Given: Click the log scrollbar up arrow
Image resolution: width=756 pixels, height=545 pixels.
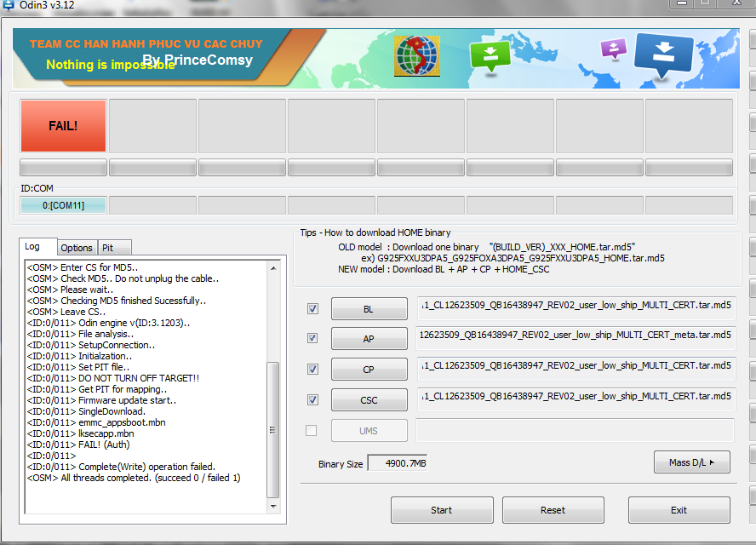Looking at the screenshot, I should pyautogui.click(x=273, y=267).
